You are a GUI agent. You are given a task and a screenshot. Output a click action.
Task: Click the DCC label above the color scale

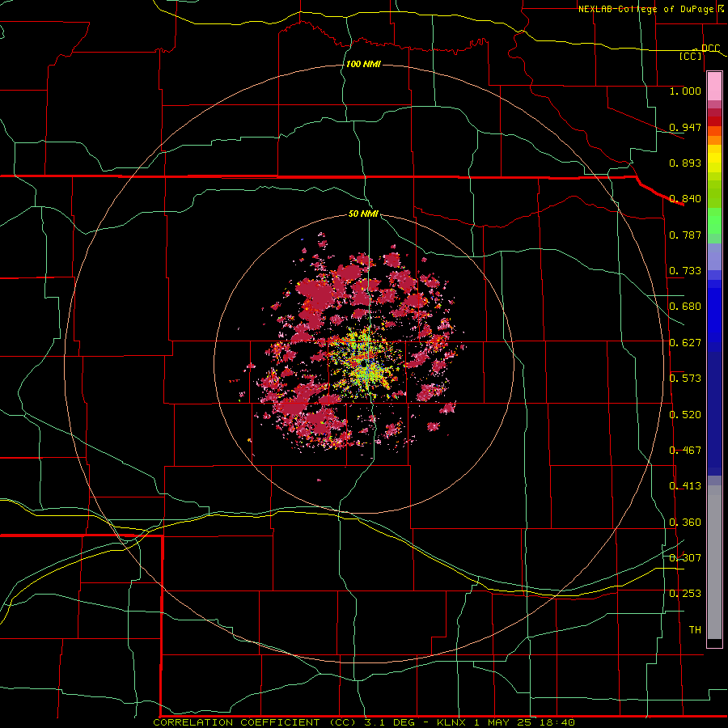tap(710, 49)
